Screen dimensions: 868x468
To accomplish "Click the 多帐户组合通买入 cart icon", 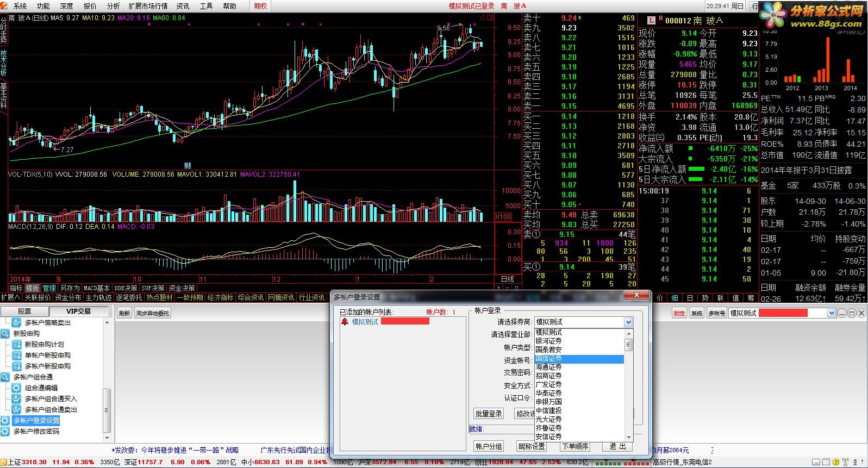I will pyautogui.click(x=16, y=398).
